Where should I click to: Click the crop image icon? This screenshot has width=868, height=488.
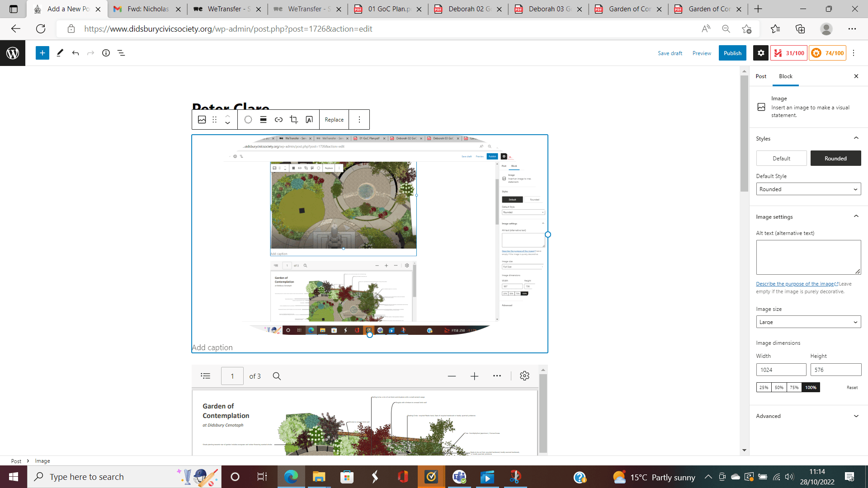point(294,120)
